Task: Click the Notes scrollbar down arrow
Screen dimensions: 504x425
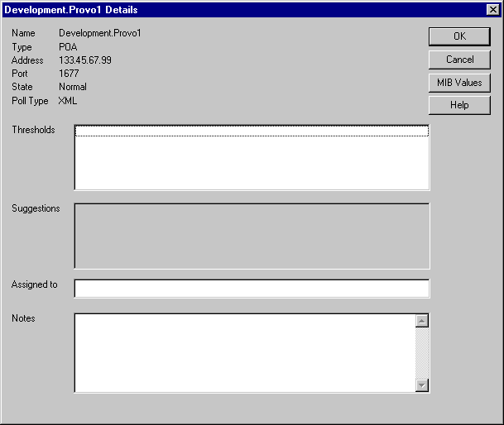Action: (422, 385)
